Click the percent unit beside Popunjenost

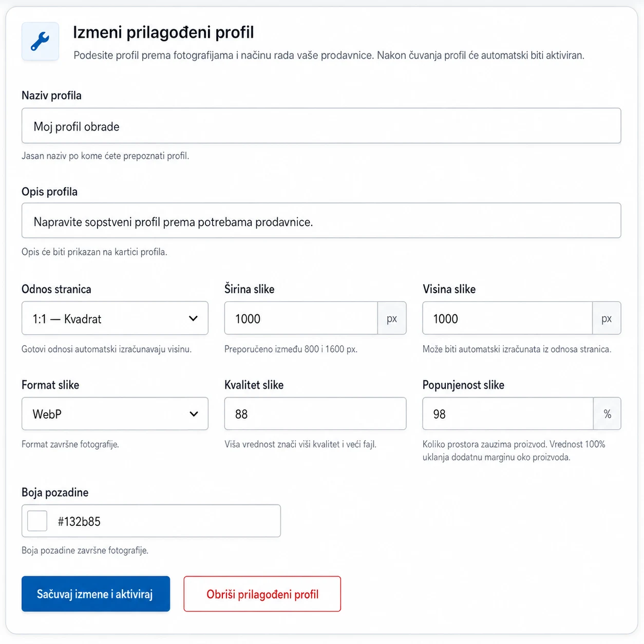[607, 414]
